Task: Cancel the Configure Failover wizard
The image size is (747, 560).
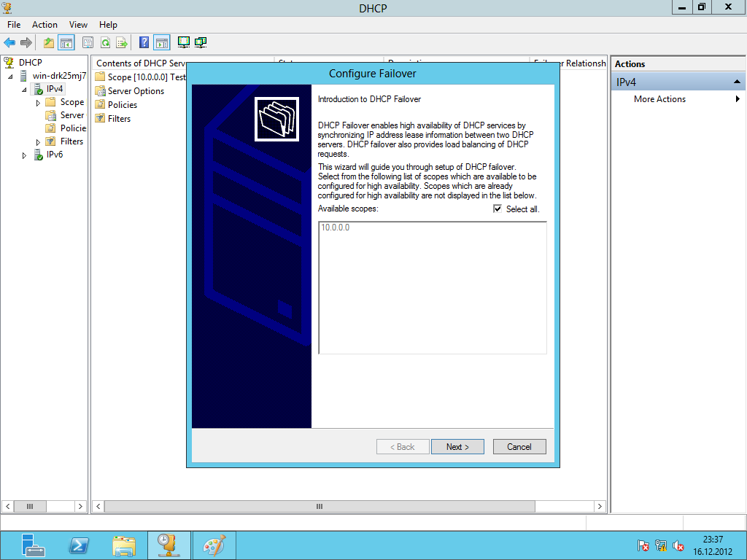Action: pyautogui.click(x=519, y=447)
